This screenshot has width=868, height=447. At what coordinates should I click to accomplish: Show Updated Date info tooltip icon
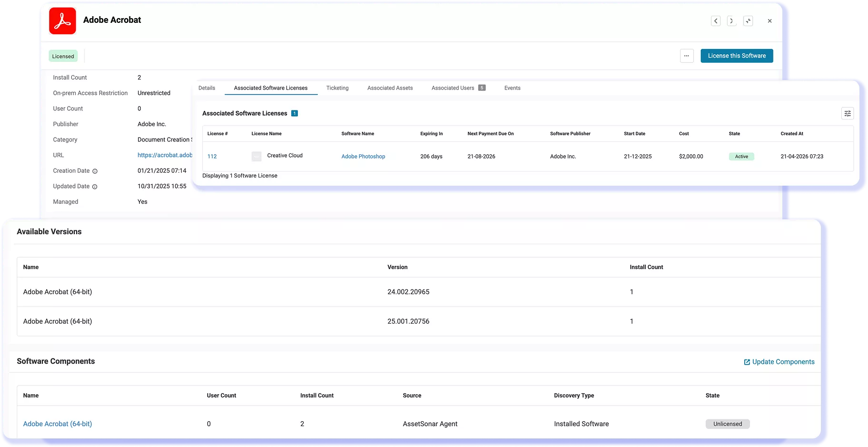95,187
